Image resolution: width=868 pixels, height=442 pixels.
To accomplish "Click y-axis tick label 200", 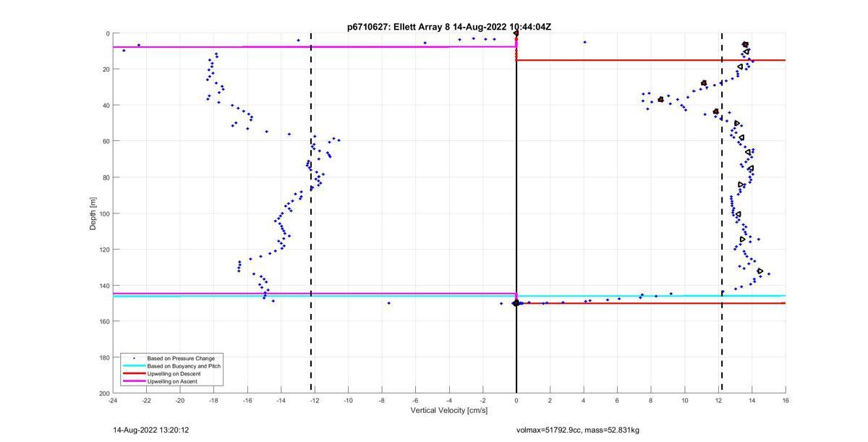I will pos(104,393).
